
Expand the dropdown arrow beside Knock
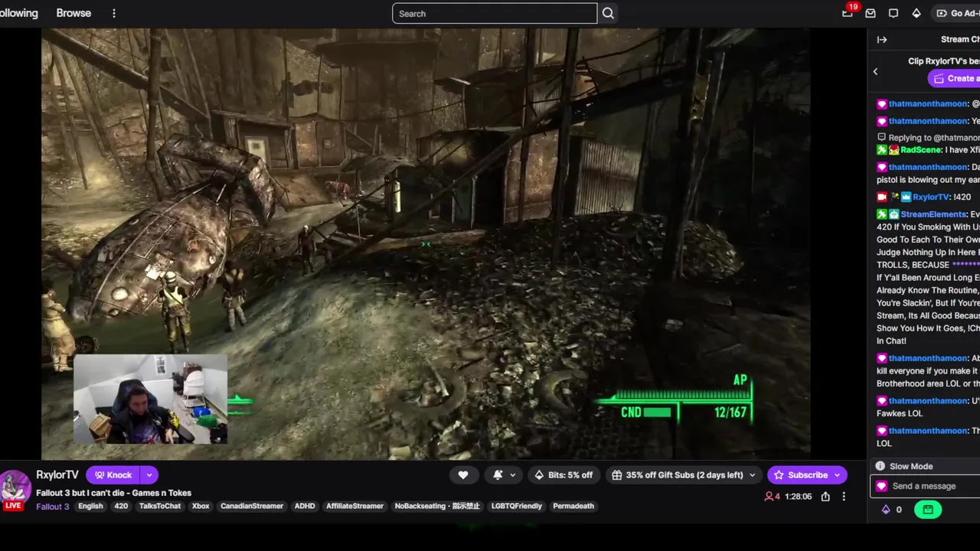click(149, 475)
